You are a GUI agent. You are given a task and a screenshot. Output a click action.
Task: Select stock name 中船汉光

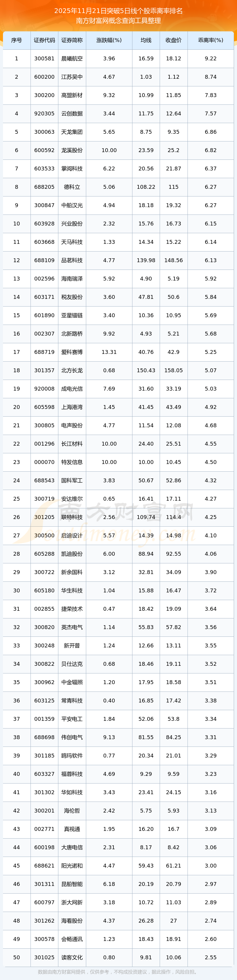72,205
